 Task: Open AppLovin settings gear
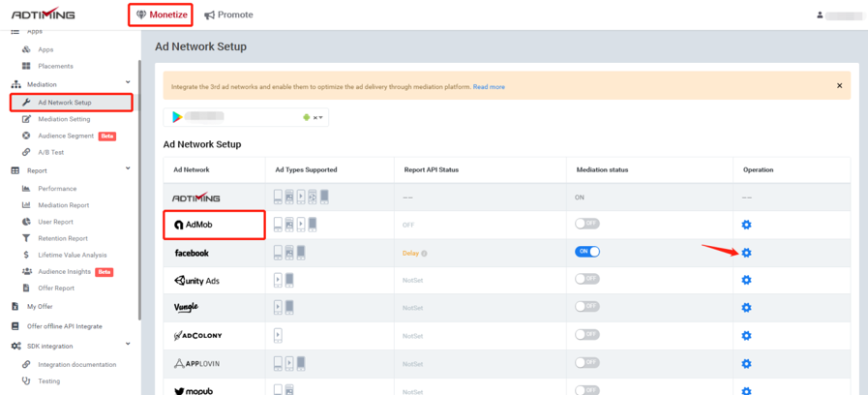(746, 363)
